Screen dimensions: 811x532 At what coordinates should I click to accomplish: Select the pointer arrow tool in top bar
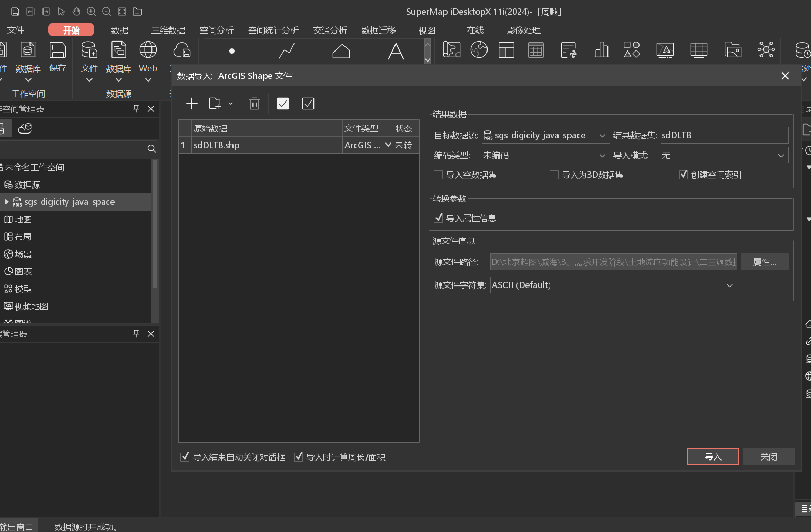pos(62,12)
